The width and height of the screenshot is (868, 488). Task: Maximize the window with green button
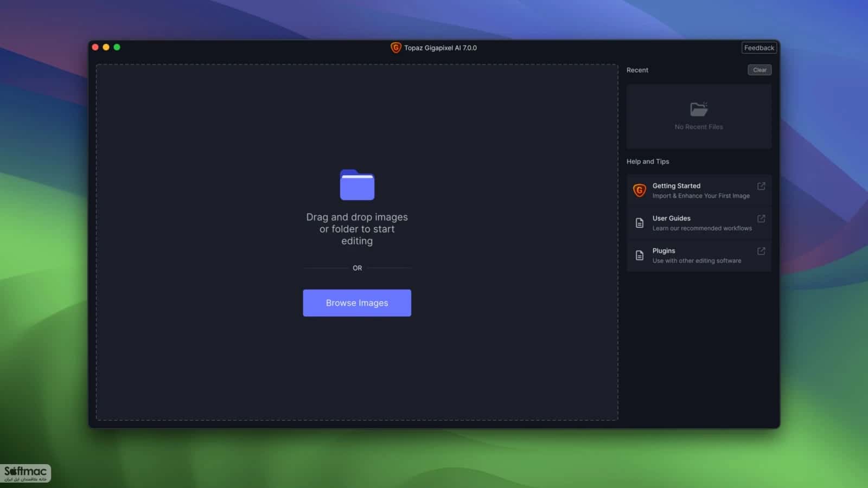click(117, 47)
